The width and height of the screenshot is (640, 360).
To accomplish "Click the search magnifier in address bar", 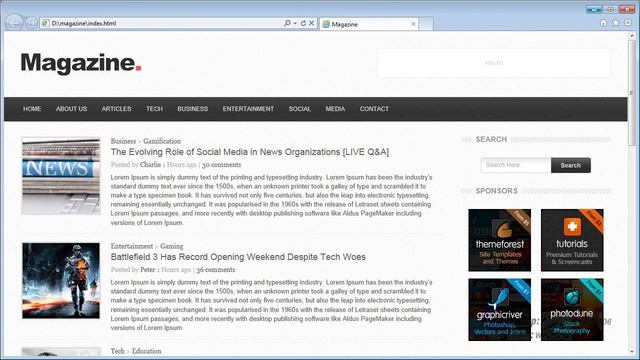I will [x=287, y=23].
